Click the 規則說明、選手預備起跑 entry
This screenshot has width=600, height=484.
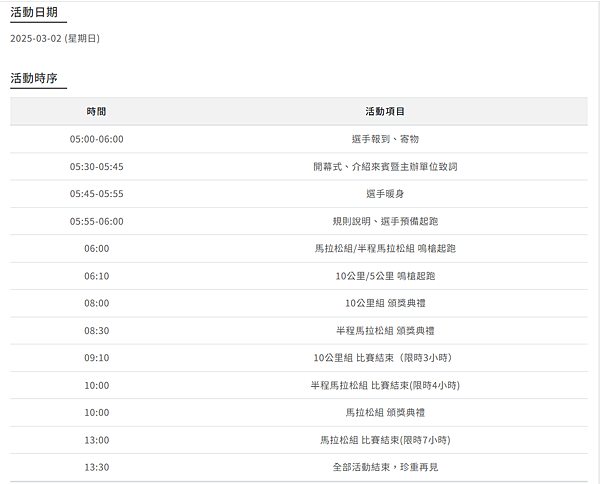click(x=385, y=221)
